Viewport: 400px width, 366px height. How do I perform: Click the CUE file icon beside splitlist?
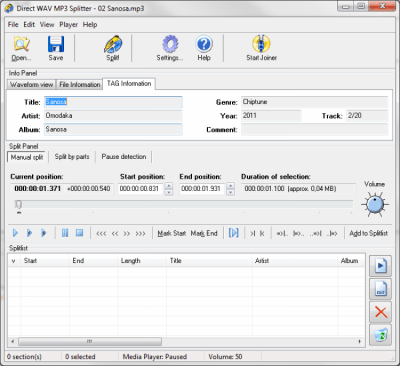pos(381,289)
